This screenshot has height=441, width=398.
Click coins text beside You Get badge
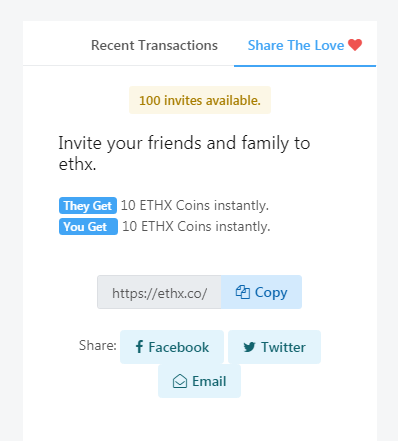[x=196, y=227]
